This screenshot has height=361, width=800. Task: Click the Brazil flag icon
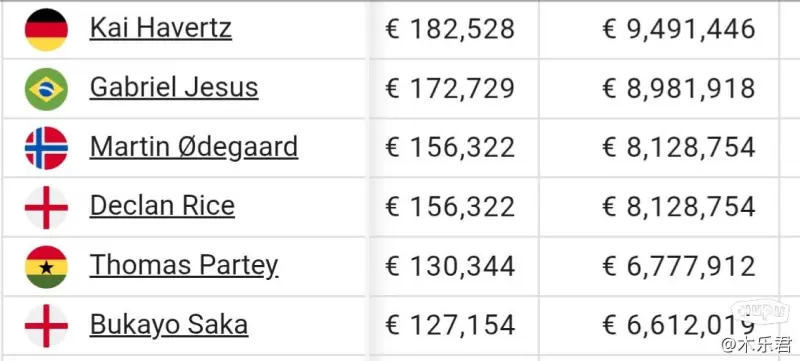click(46, 89)
